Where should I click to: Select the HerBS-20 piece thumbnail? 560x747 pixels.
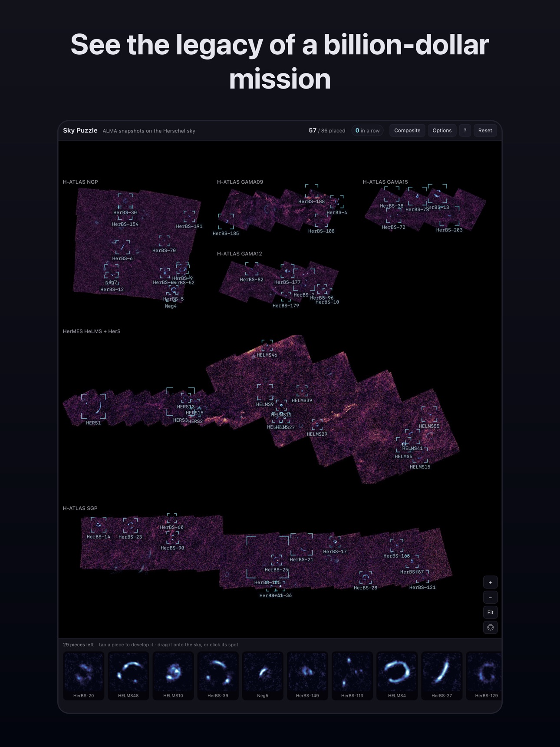click(83, 675)
